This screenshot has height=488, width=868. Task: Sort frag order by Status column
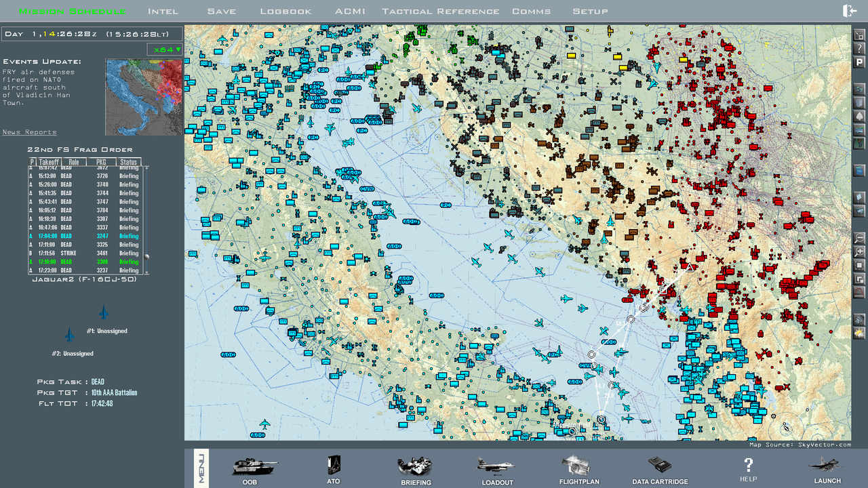[x=128, y=162]
